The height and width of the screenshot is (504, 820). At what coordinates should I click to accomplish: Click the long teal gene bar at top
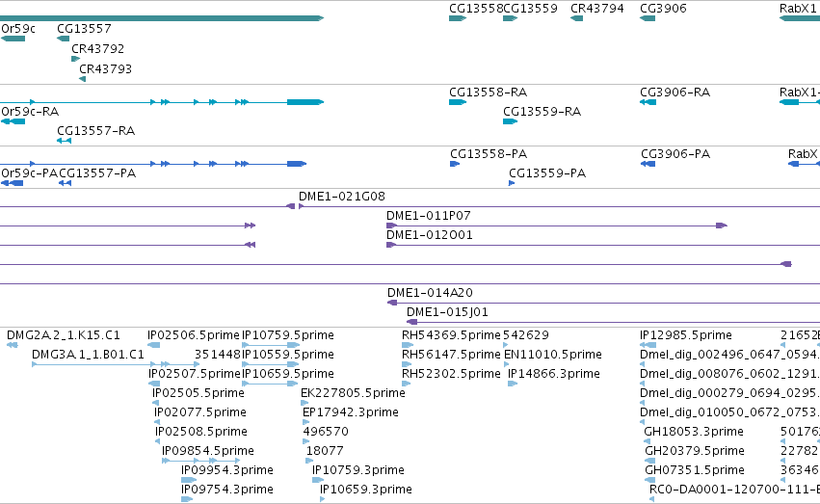tap(162, 18)
